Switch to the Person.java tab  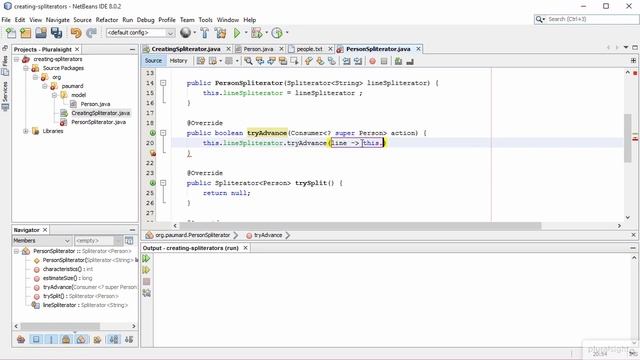[258, 49]
